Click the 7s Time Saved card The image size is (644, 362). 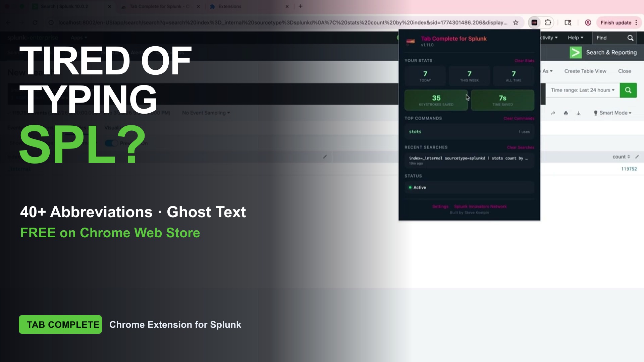click(502, 100)
